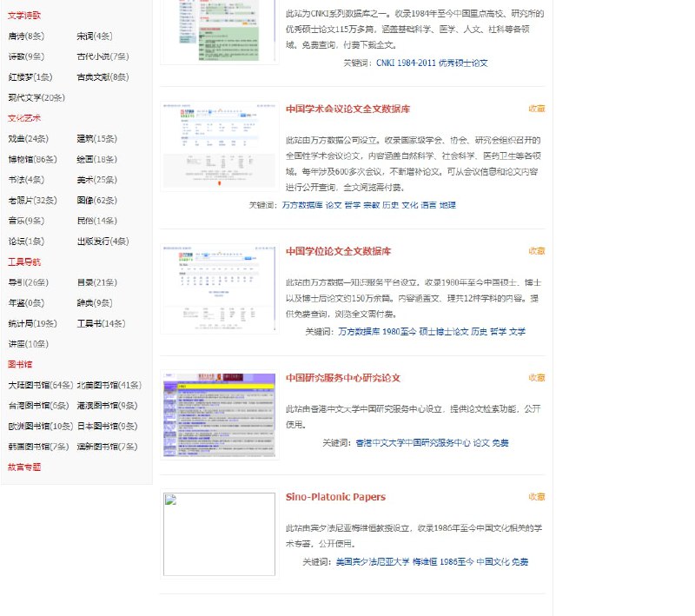Select the 工具导航 section header
The image size is (695, 616).
pyautogui.click(x=25, y=262)
